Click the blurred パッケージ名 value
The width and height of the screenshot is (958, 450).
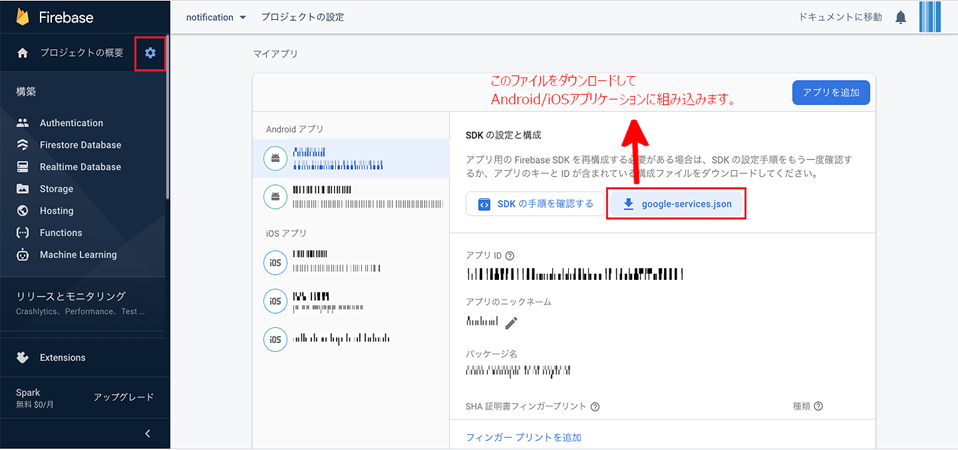[x=518, y=370]
